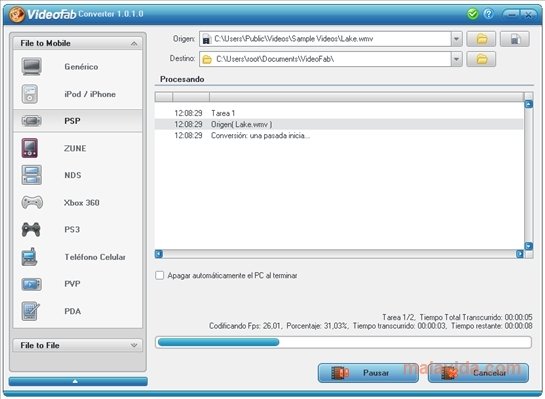Click the film icon on the Cancelar button
This screenshot has width=545, height=399.
tap(450, 373)
